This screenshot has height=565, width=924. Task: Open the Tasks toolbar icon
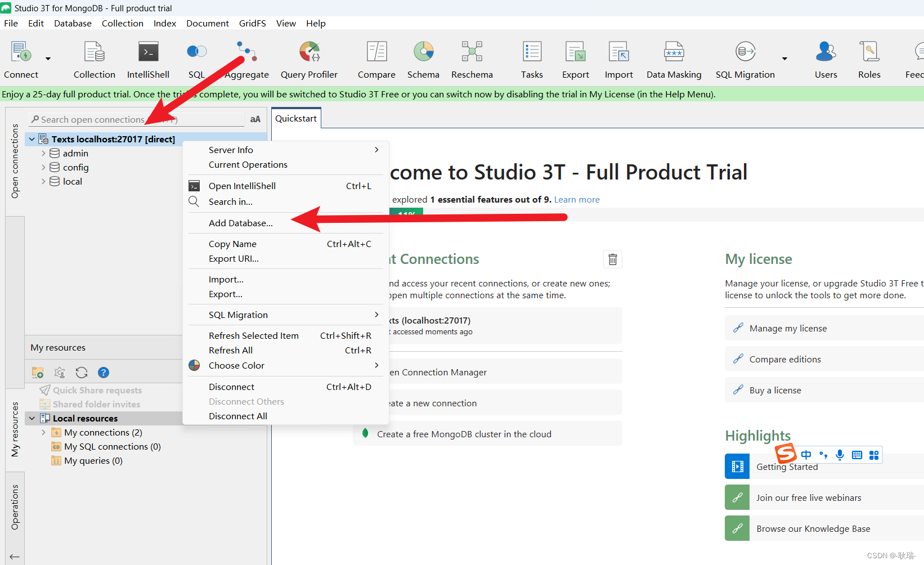click(532, 52)
